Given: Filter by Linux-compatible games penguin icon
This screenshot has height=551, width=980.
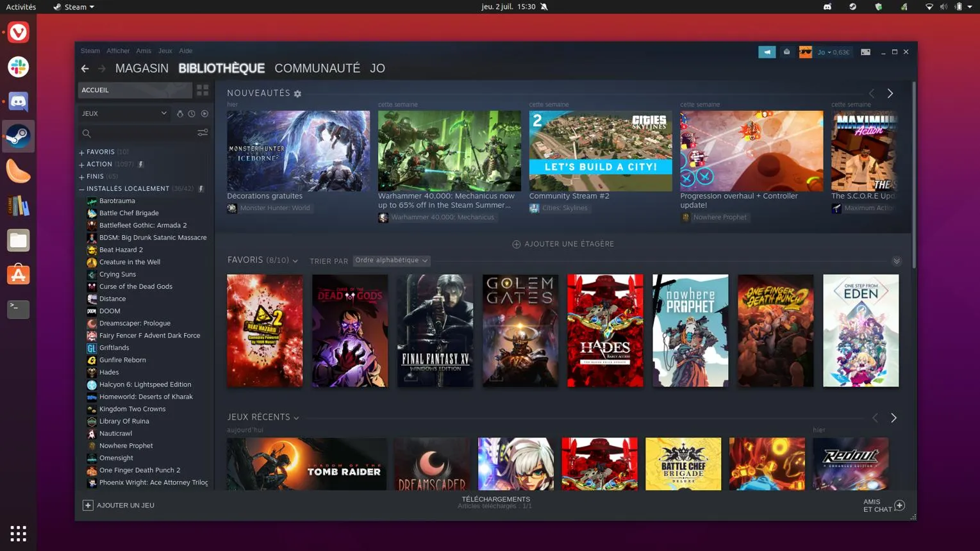Looking at the screenshot, I should (179, 113).
